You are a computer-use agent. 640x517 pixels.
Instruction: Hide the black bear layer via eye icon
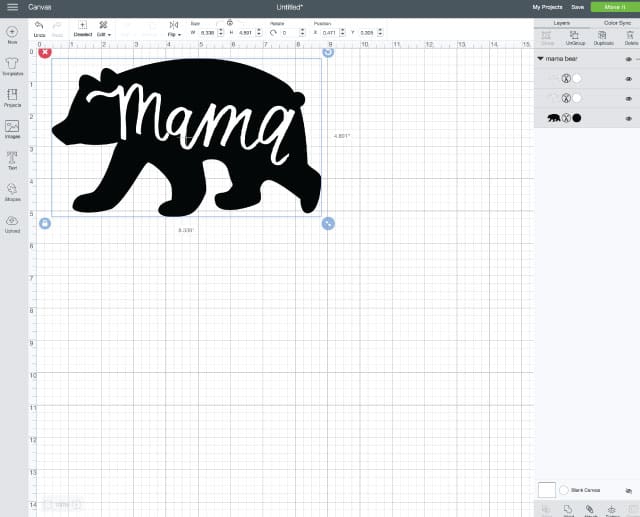pyautogui.click(x=629, y=119)
